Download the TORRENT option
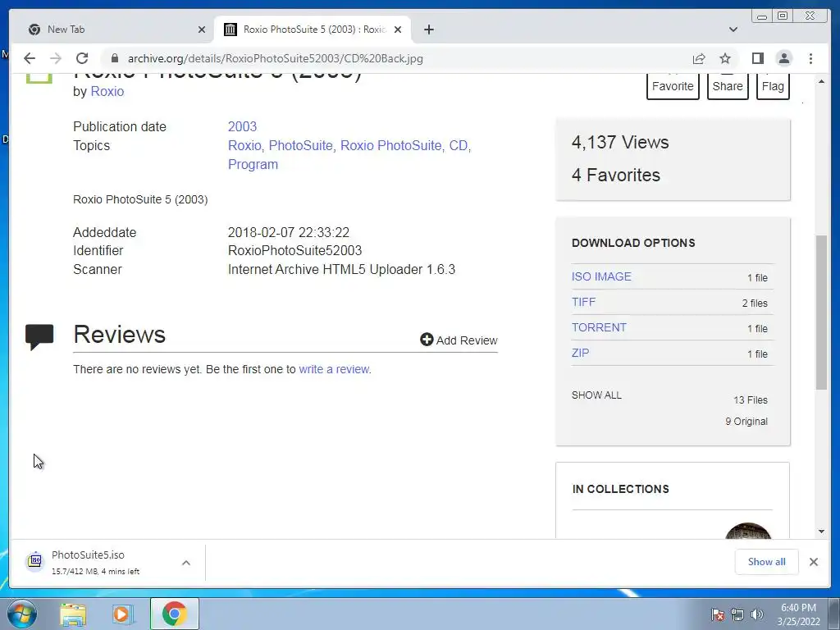The width and height of the screenshot is (840, 630). [x=599, y=327]
